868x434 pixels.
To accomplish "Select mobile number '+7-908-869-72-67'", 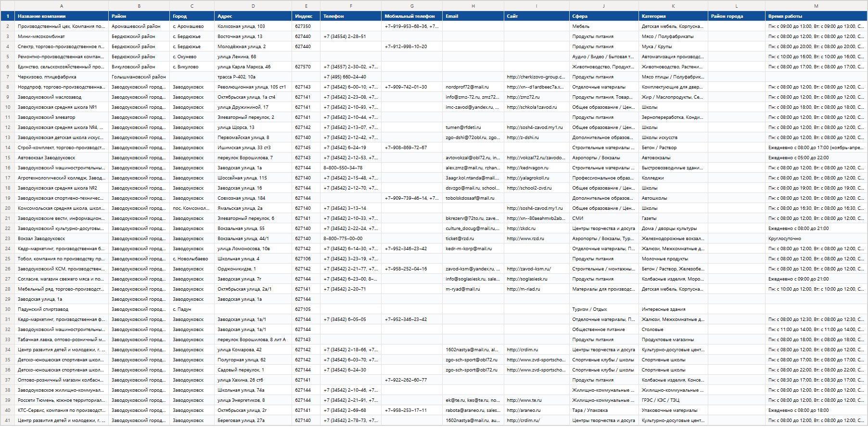I will click(412, 148).
